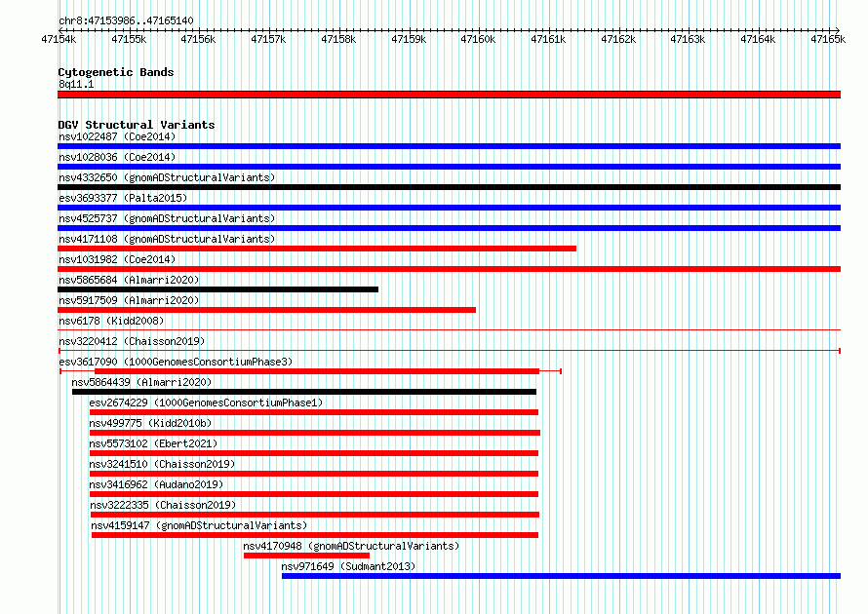The height and width of the screenshot is (614, 868).
Task: Click the nsv3241510 red variant bar
Action: coord(314,474)
